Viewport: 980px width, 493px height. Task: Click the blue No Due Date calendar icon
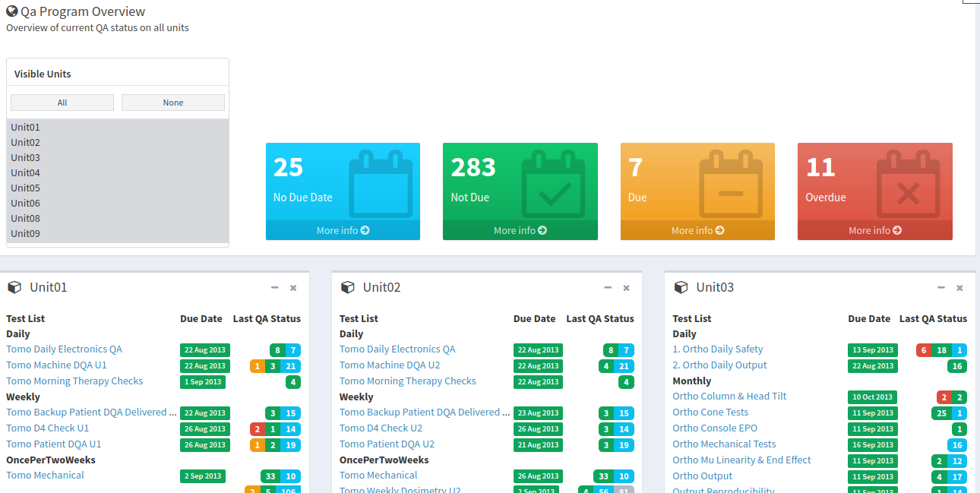tap(381, 185)
